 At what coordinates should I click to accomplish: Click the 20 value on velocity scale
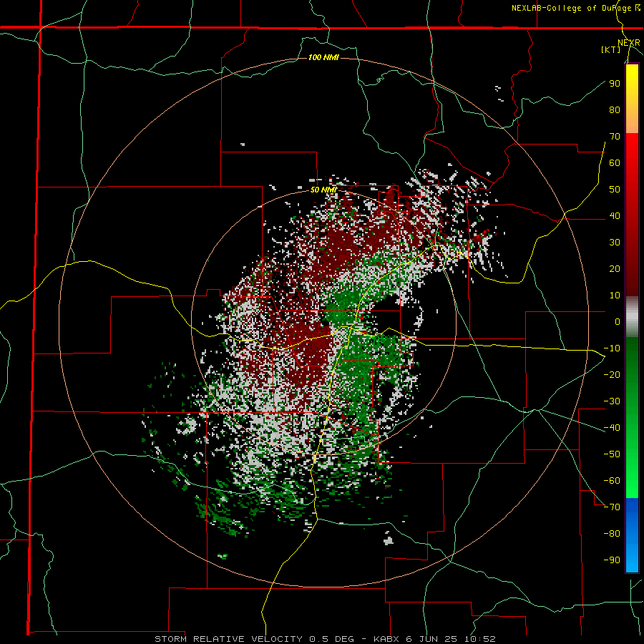pyautogui.click(x=615, y=268)
